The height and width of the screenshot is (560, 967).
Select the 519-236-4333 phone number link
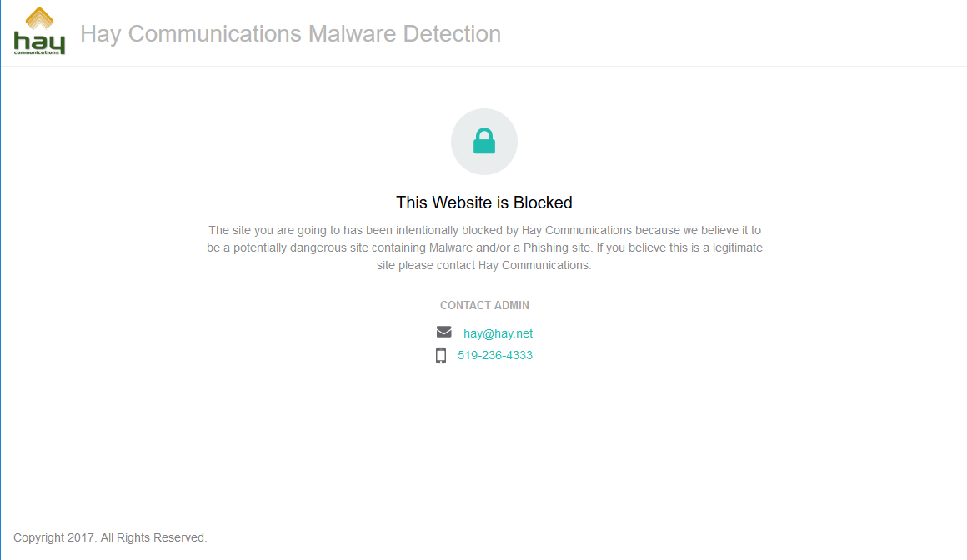[495, 355]
